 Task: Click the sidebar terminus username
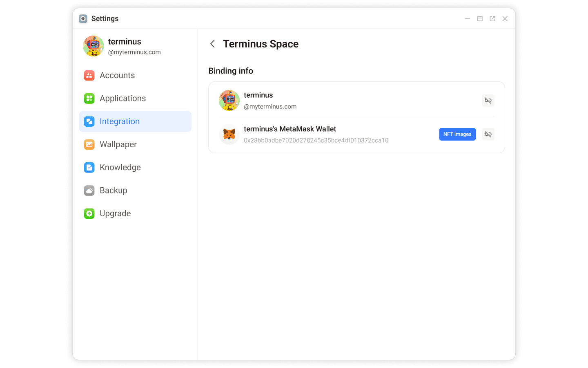pos(125,41)
